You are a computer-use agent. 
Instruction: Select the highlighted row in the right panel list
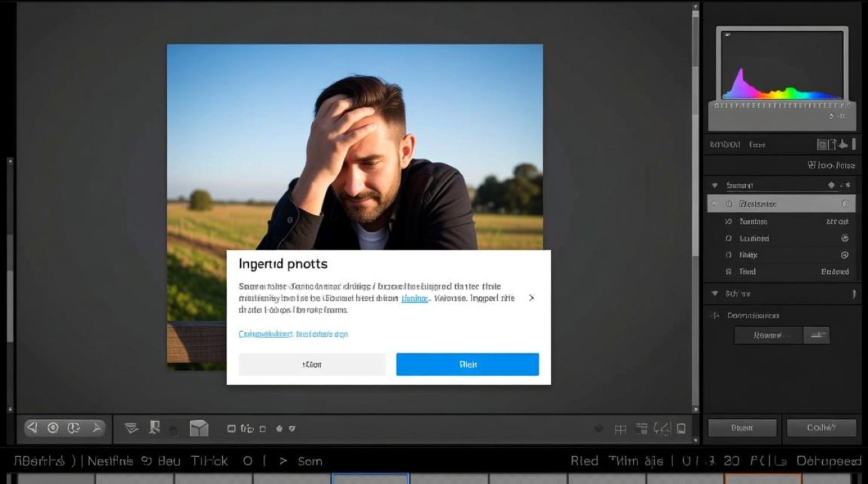tap(781, 204)
